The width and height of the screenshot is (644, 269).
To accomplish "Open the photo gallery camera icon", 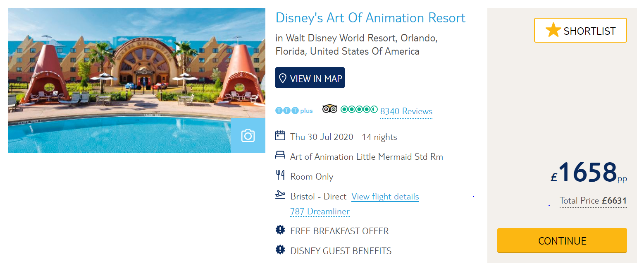I will pyautogui.click(x=248, y=135).
